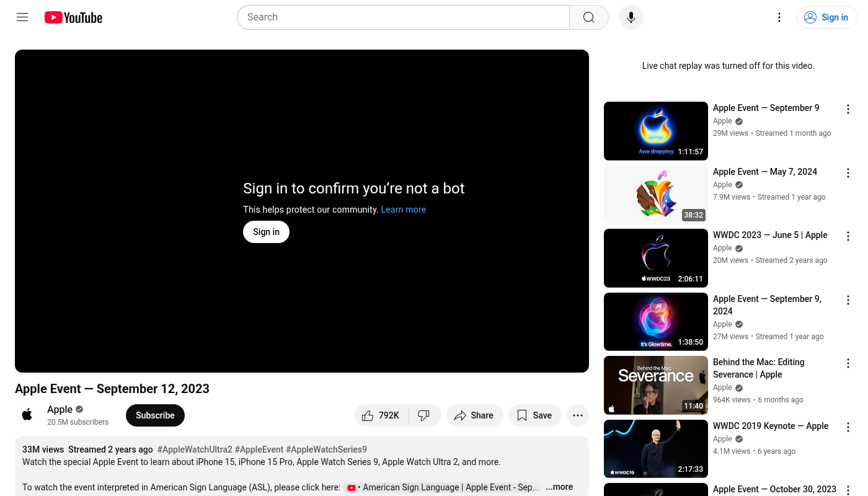The width and height of the screenshot is (868, 496).
Task: Save the video to a playlist
Action: 534,415
